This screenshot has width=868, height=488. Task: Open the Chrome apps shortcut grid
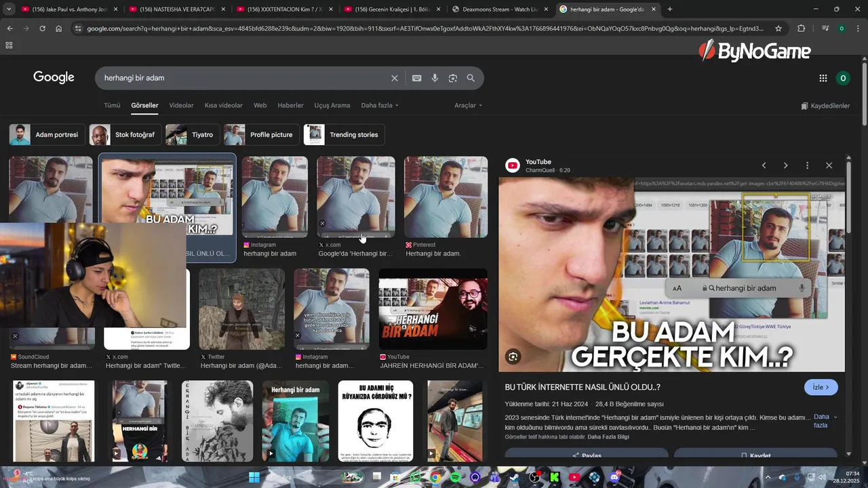coord(9,45)
